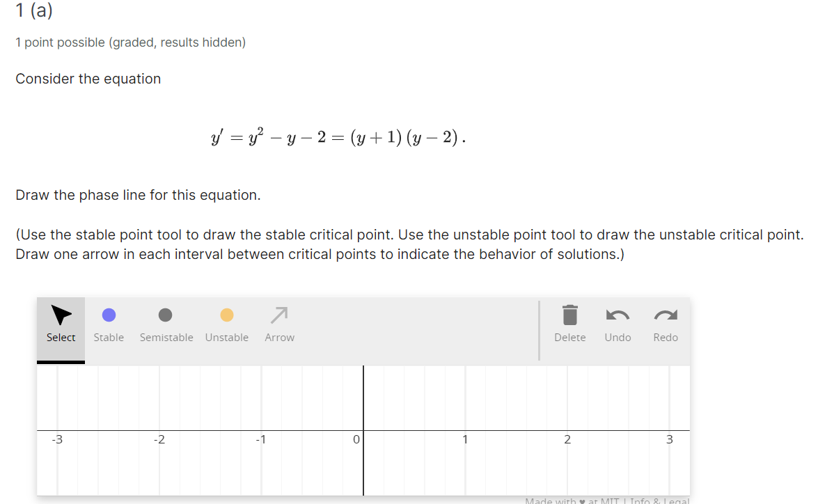Click the "-3" tick label on the axis
818x504 pixels.
pos(57,439)
